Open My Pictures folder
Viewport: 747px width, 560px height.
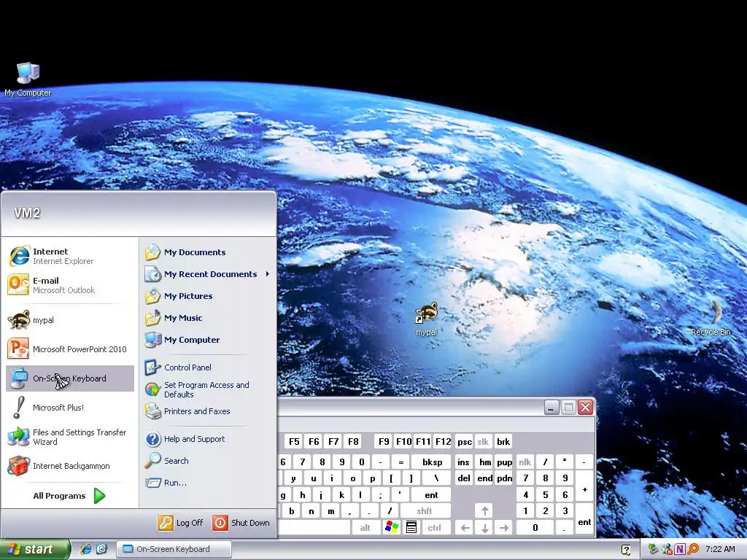pyautogui.click(x=207, y=296)
